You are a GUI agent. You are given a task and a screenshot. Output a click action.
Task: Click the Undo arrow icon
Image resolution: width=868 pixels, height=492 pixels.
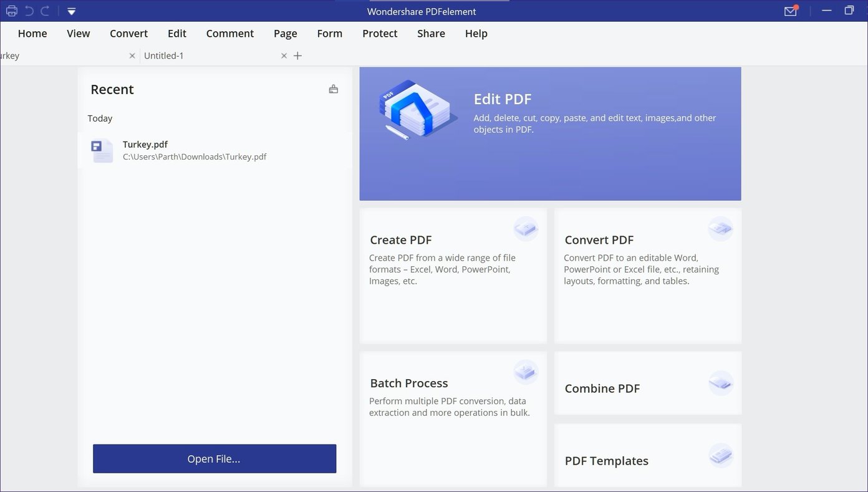(27, 11)
